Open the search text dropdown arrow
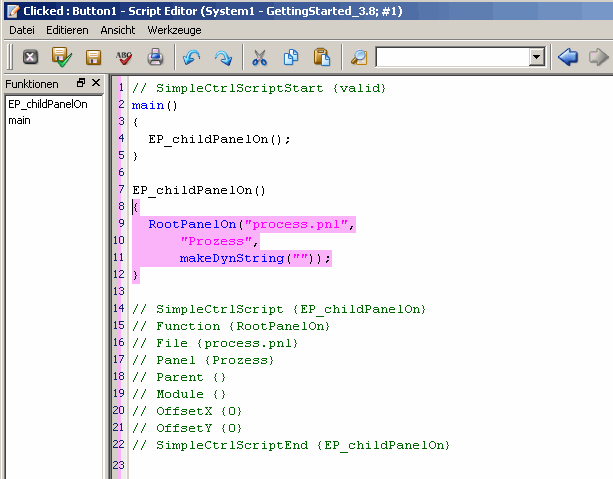The width and height of the screenshot is (613, 479). point(537,57)
